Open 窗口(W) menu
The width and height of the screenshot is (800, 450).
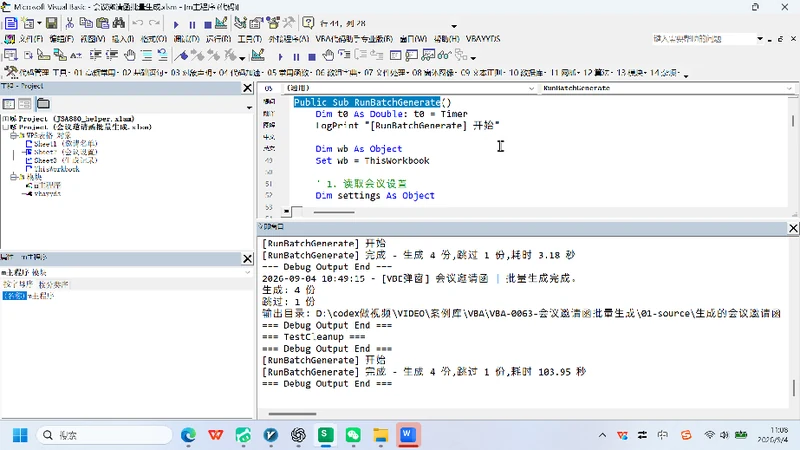[413, 39]
